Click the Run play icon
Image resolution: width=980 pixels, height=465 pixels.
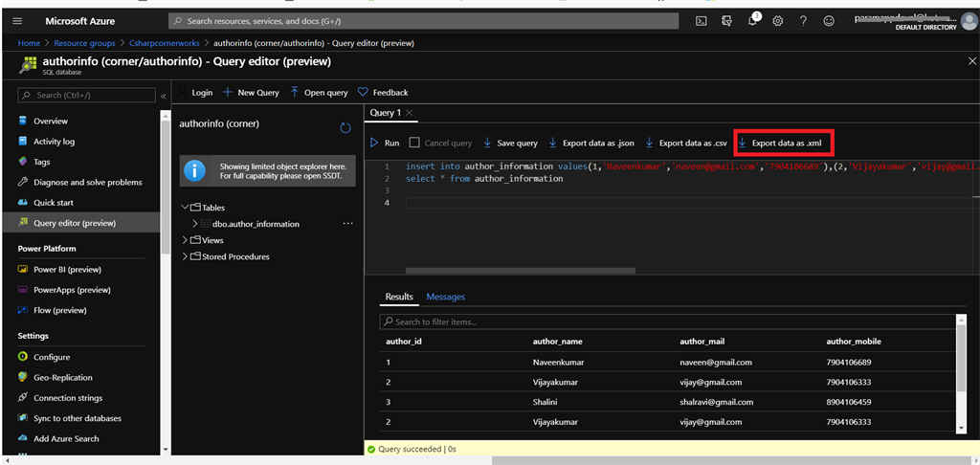(x=374, y=144)
